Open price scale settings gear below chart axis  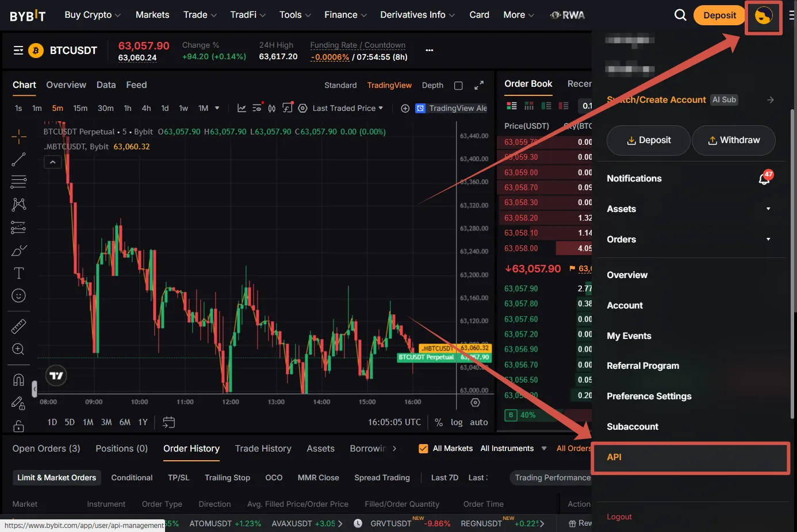pos(476,402)
